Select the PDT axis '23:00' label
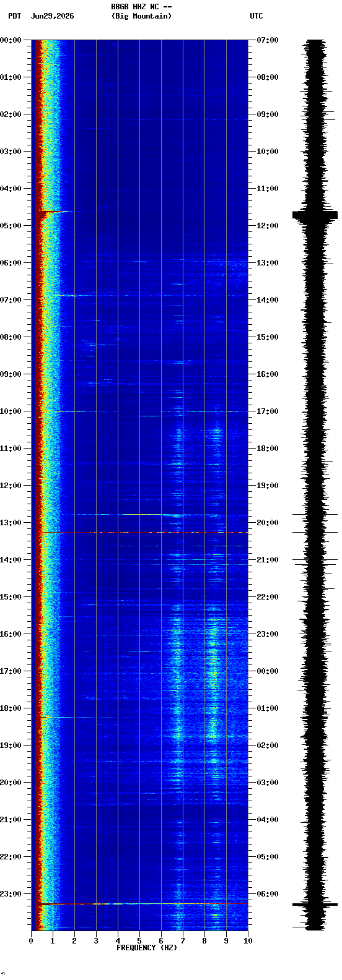The width and height of the screenshot is (342, 980). pos(11,894)
